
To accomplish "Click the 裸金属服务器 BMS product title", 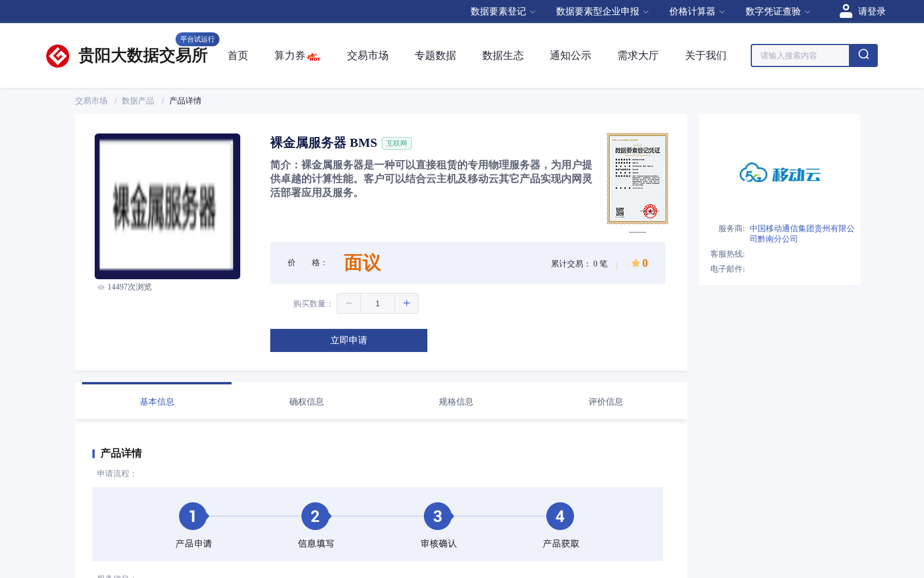I will tap(323, 143).
